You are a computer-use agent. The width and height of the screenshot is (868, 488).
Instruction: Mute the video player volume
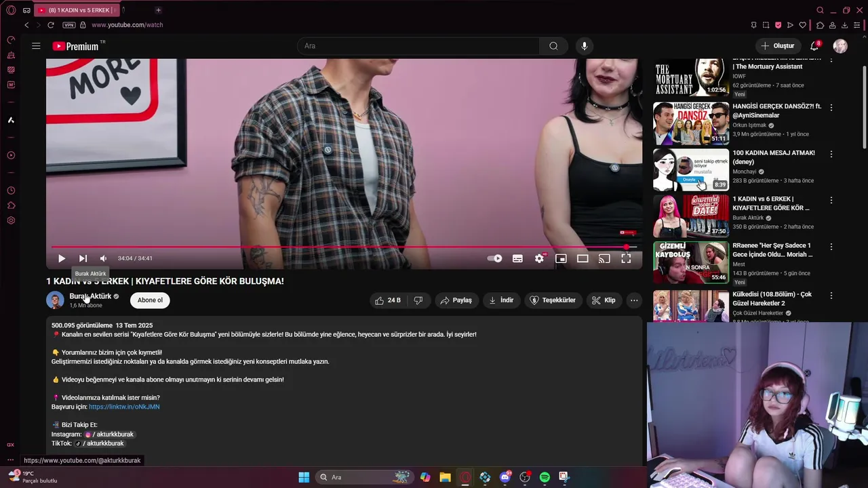[103, 258]
